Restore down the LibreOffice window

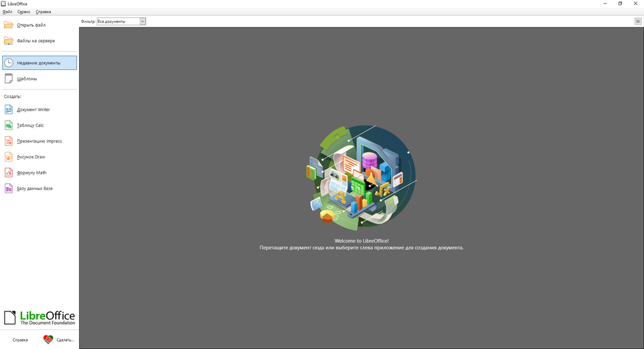[x=620, y=4]
